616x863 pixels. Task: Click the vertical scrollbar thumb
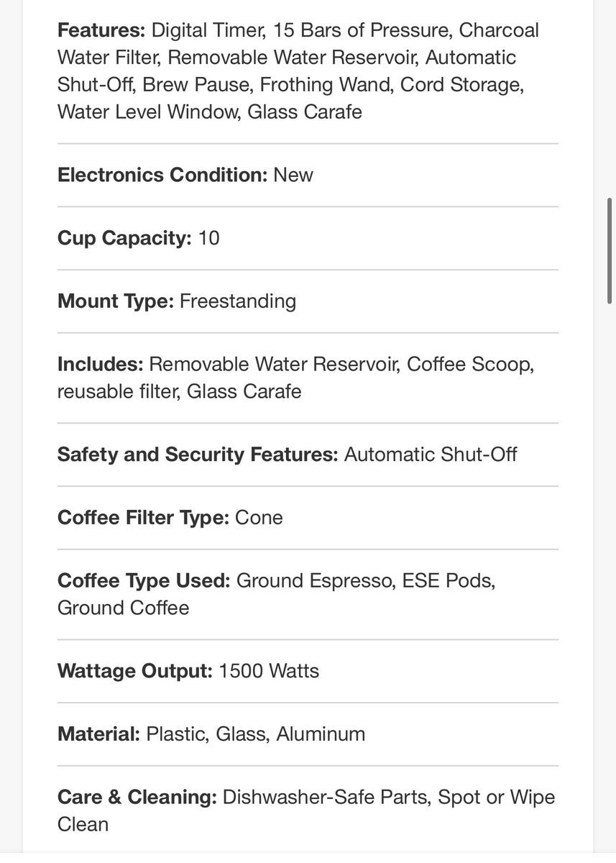(x=610, y=250)
